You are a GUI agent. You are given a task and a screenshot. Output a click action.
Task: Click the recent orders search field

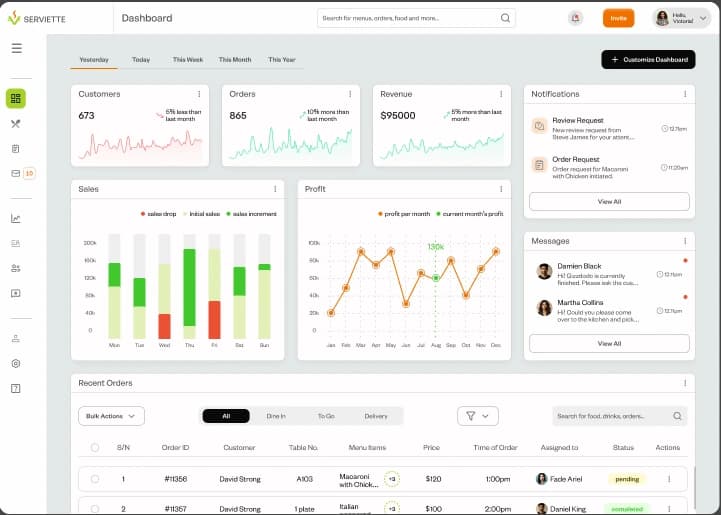[x=612, y=416]
